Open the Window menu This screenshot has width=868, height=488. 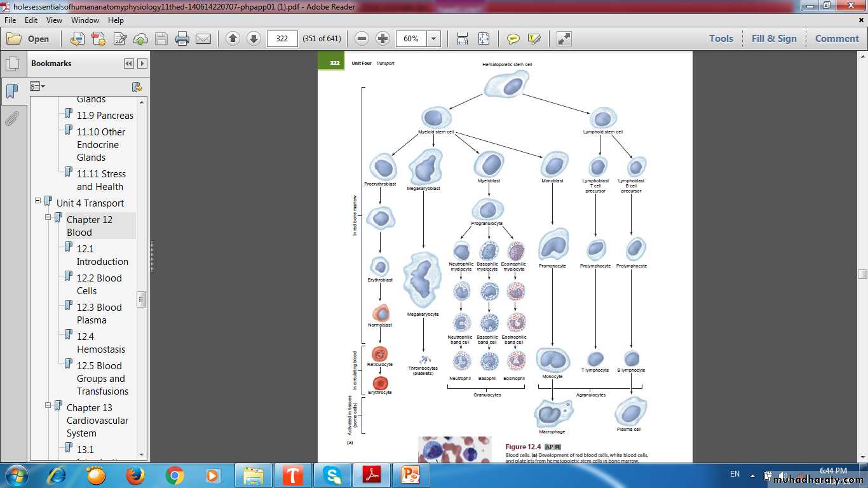(x=85, y=20)
